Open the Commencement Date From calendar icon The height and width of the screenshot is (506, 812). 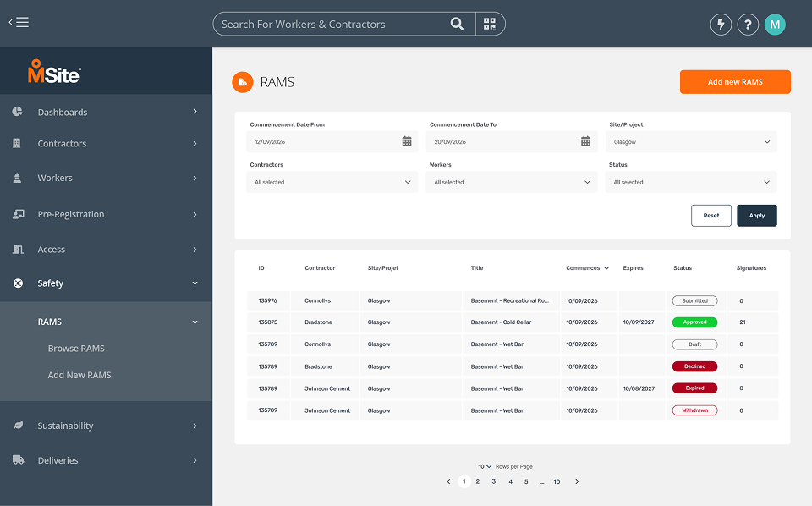(407, 141)
